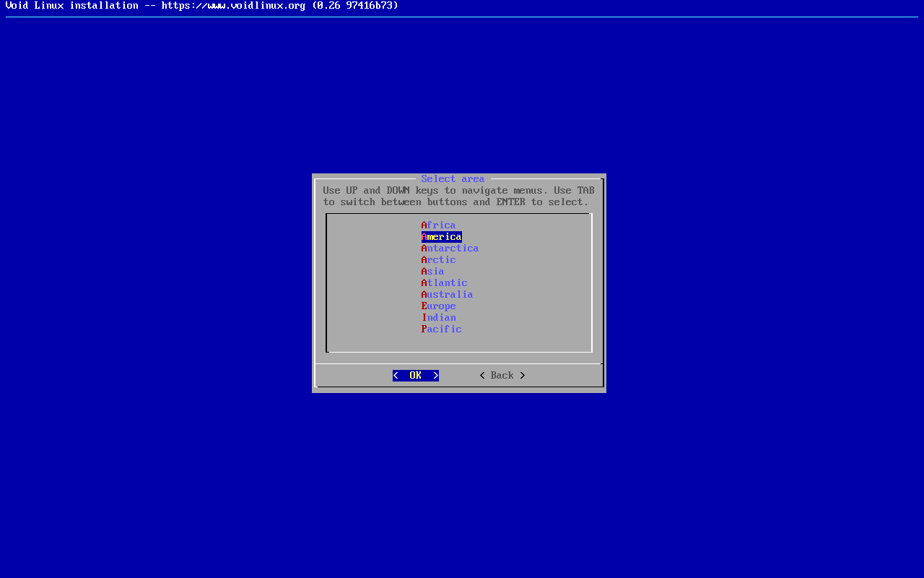Viewport: 924px width, 578px height.
Task: Click the right angle bracket of Back
Action: (523, 376)
